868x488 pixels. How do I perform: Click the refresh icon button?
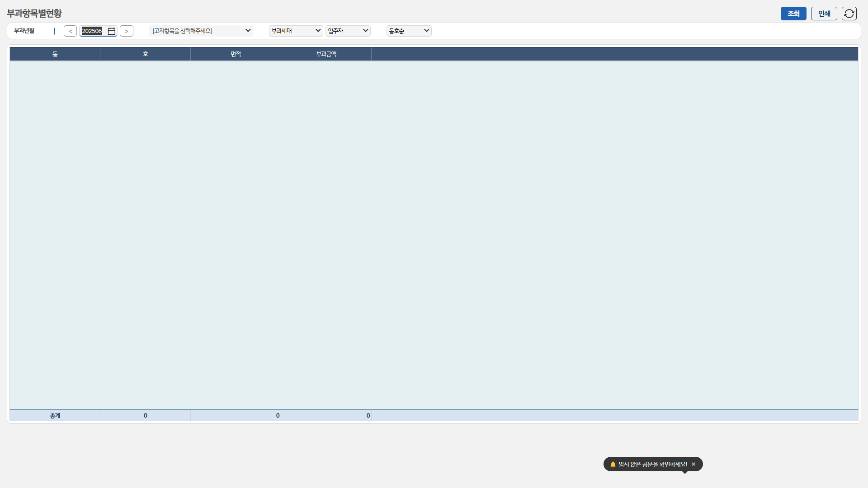(849, 14)
